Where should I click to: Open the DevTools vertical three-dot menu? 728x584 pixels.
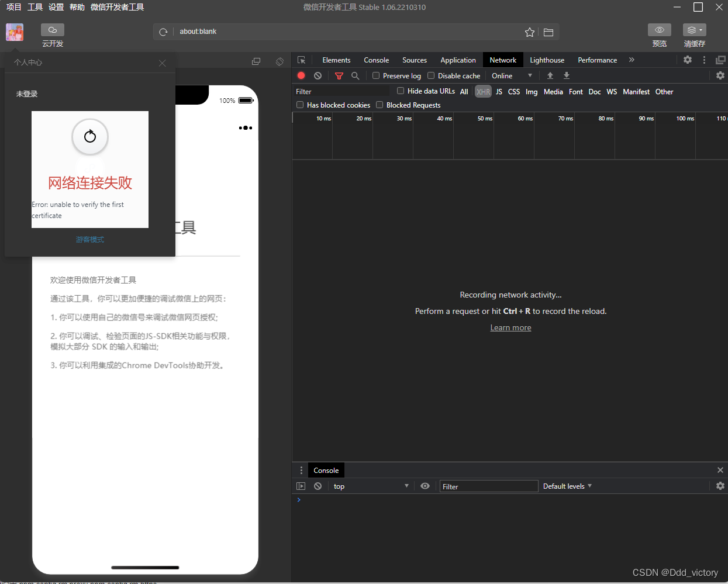tap(704, 60)
